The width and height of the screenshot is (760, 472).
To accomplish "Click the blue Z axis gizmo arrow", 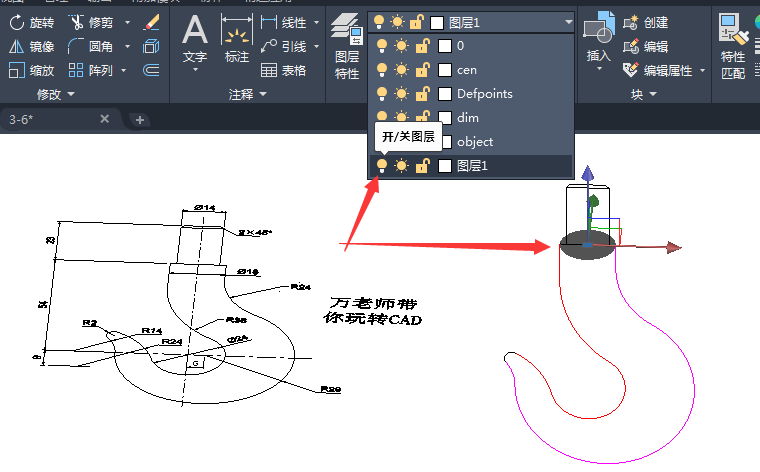I will [587, 173].
